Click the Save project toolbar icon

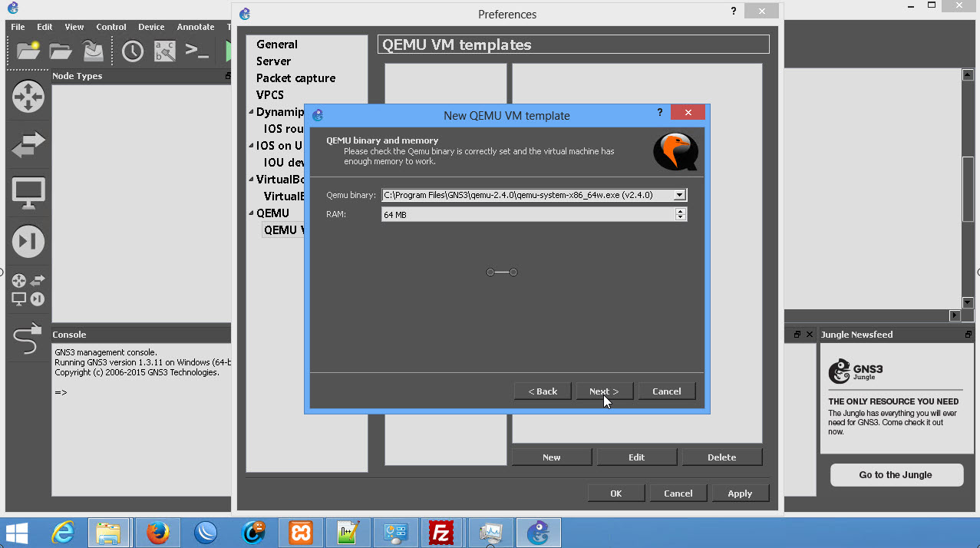(x=93, y=51)
